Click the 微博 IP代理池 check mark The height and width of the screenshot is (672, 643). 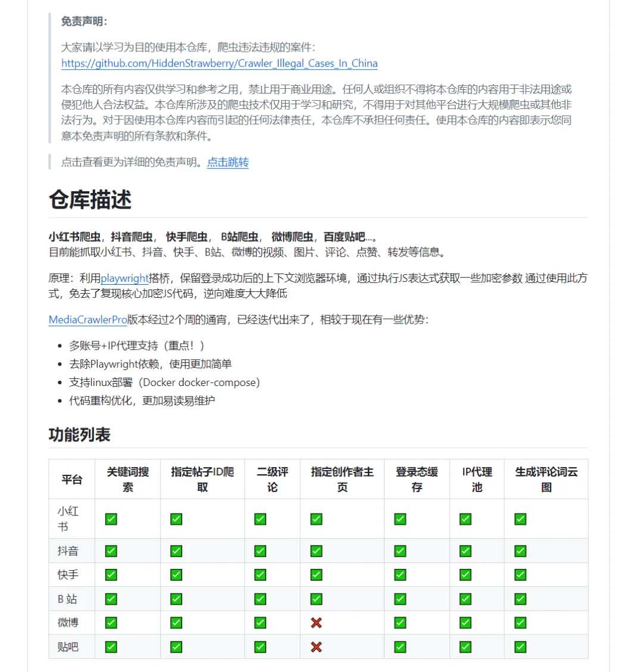465,623
